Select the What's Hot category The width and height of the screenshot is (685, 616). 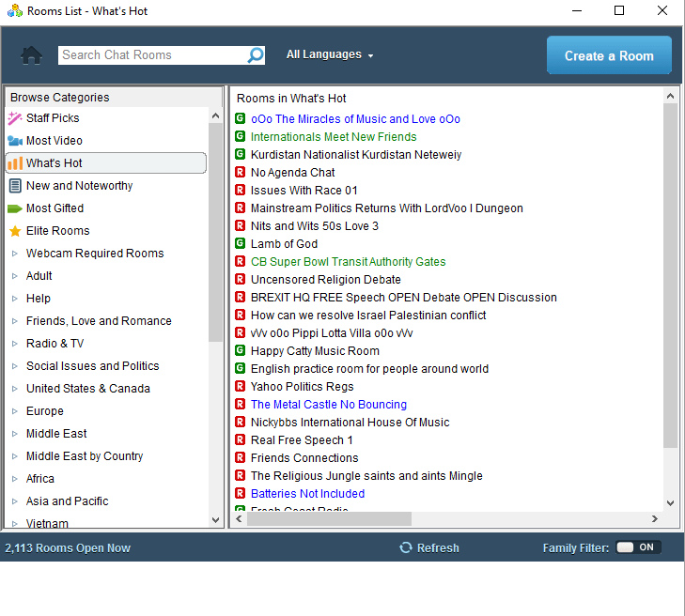[x=54, y=163]
